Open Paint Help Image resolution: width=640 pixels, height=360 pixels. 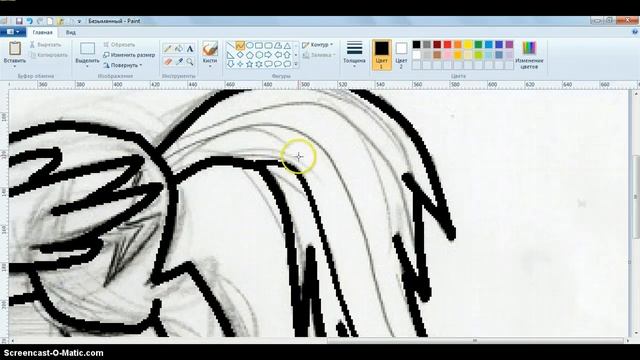tap(635, 32)
